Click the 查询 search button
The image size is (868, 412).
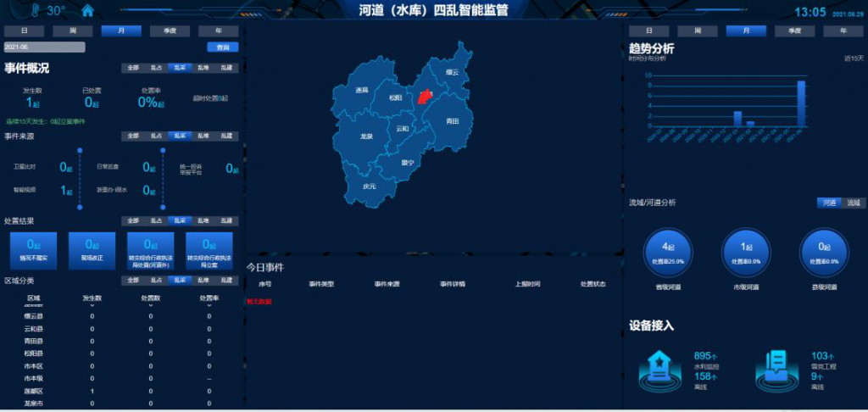click(x=222, y=47)
